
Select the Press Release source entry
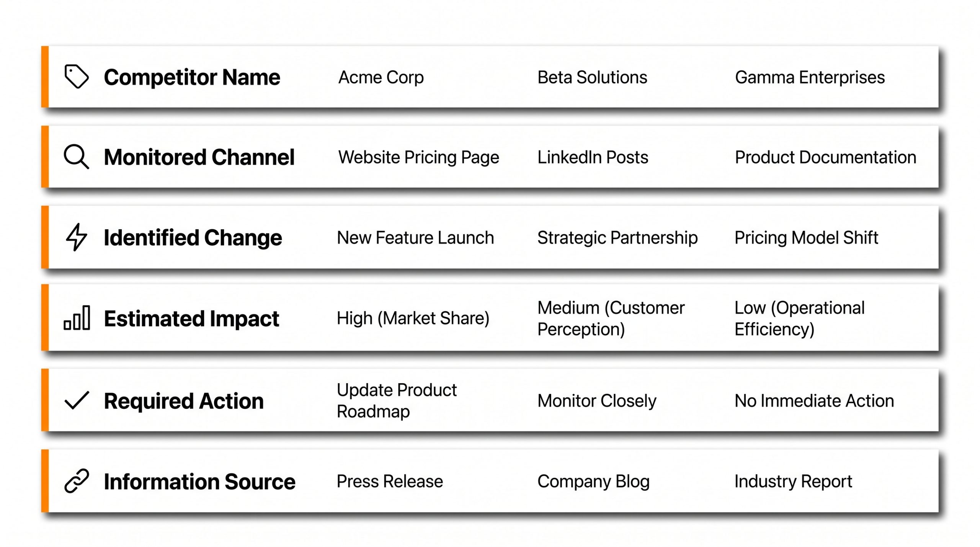point(390,481)
